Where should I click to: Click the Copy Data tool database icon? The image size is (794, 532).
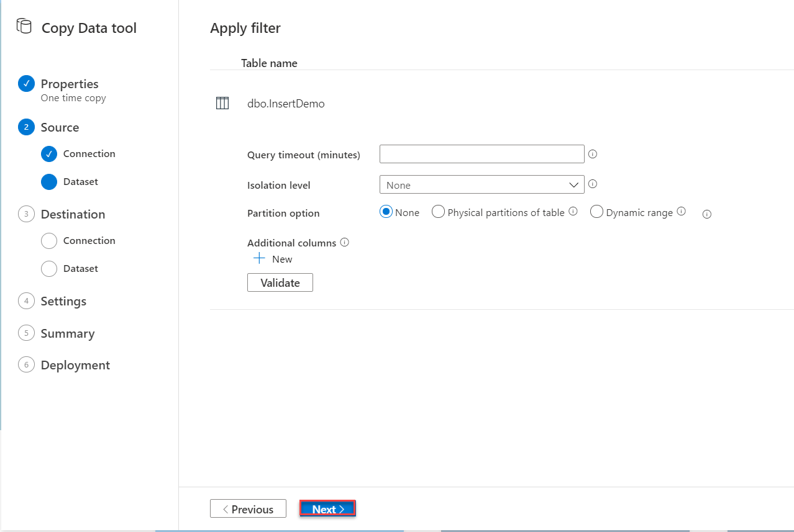point(24,25)
